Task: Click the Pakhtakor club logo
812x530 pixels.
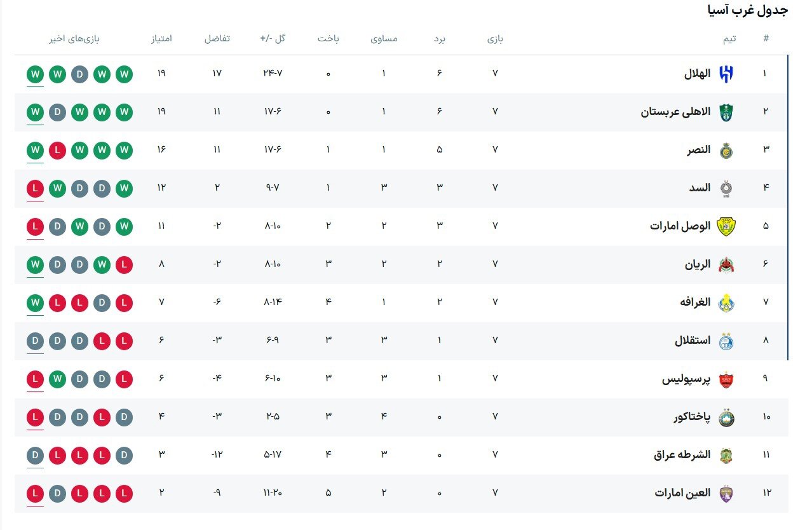Action: [x=726, y=418]
